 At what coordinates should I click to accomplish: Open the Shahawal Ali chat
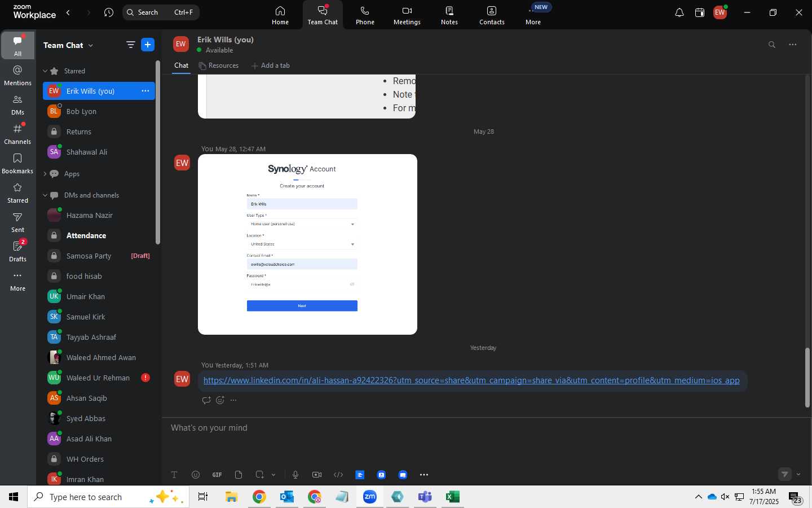99,152
